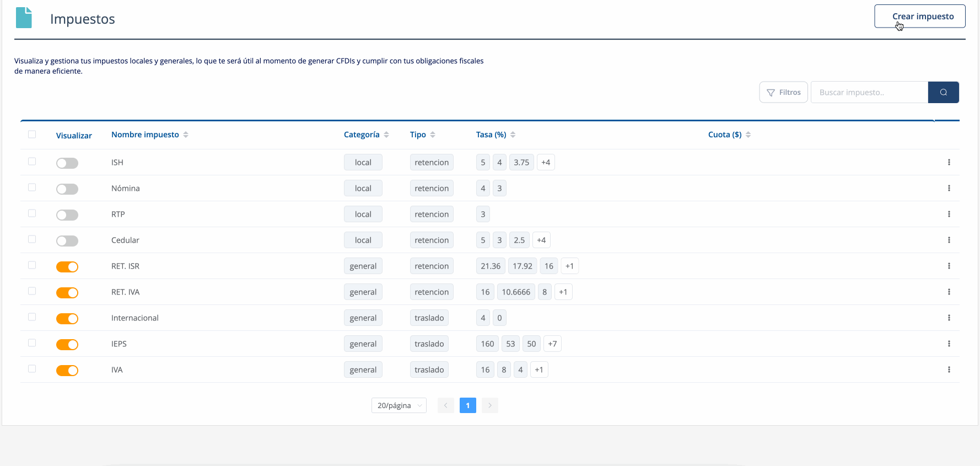The width and height of the screenshot is (980, 466).
Task: Open the three-dot menu for ISH row
Action: pyautogui.click(x=949, y=162)
